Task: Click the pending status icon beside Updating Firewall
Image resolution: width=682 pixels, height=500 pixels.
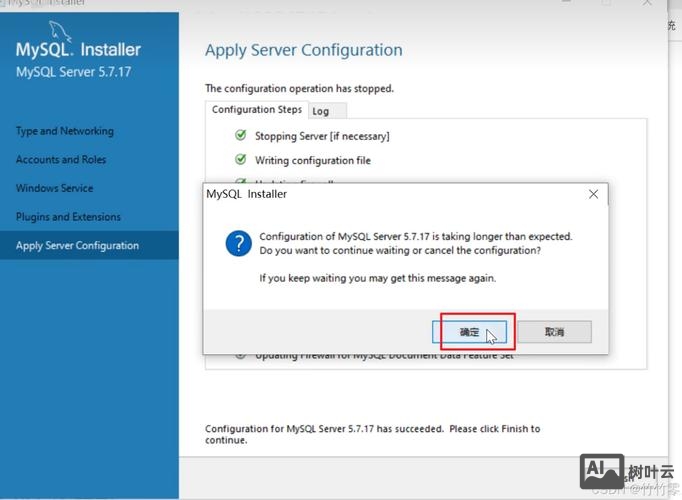Action: 240,355
